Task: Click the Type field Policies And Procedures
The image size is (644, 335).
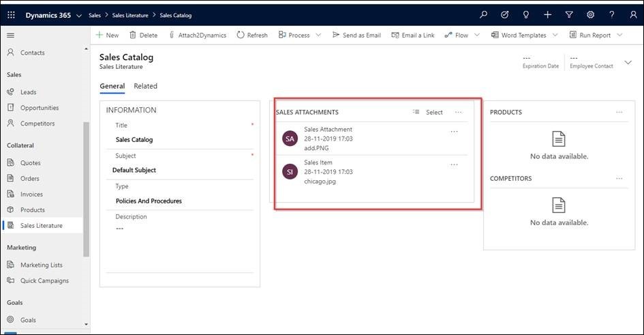Action: pos(181,201)
